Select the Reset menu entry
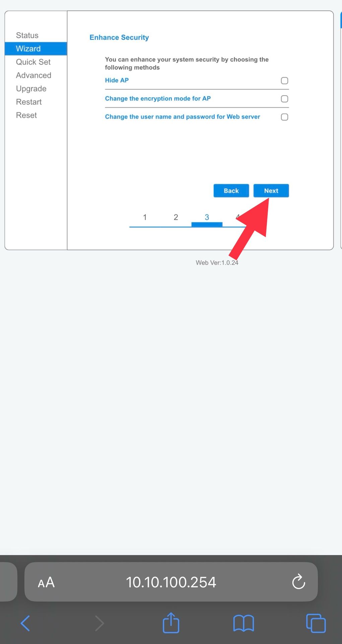Image resolution: width=342 pixels, height=644 pixels. tap(26, 115)
